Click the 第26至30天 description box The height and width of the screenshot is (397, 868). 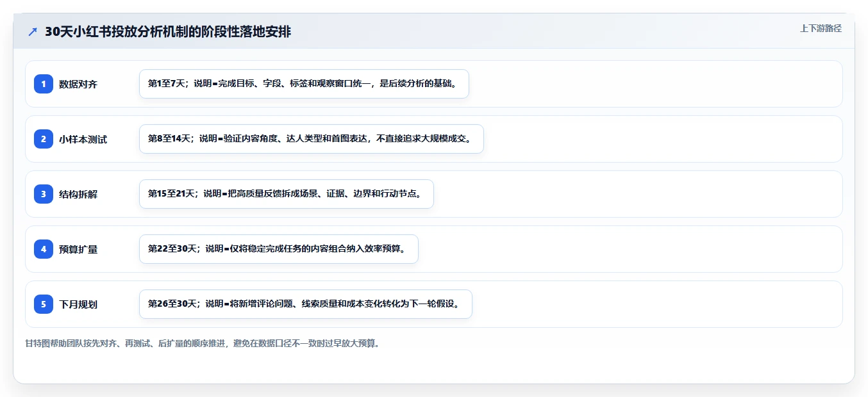306,304
